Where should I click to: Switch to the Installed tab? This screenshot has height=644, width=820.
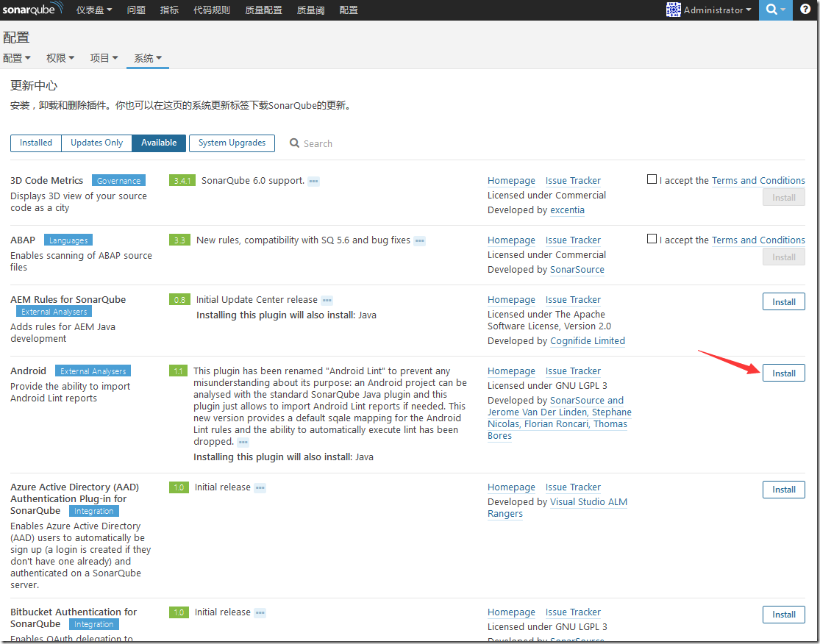36,143
